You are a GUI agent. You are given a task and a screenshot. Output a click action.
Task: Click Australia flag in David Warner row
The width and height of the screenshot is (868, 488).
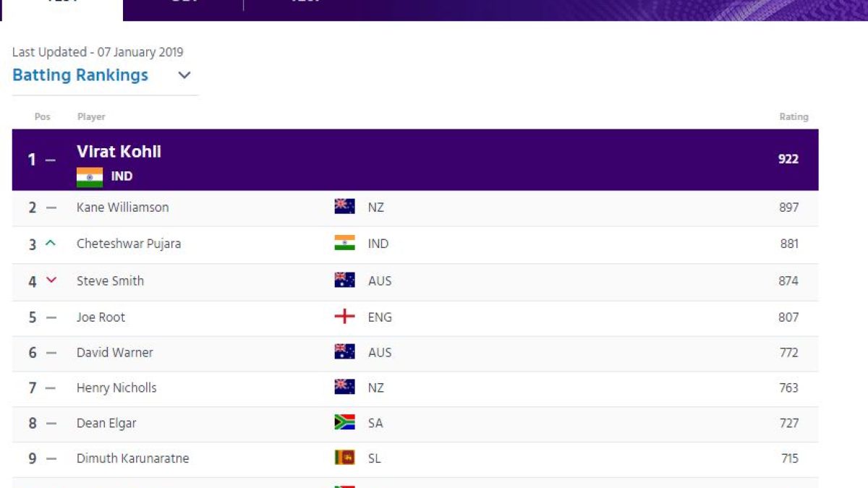344,352
